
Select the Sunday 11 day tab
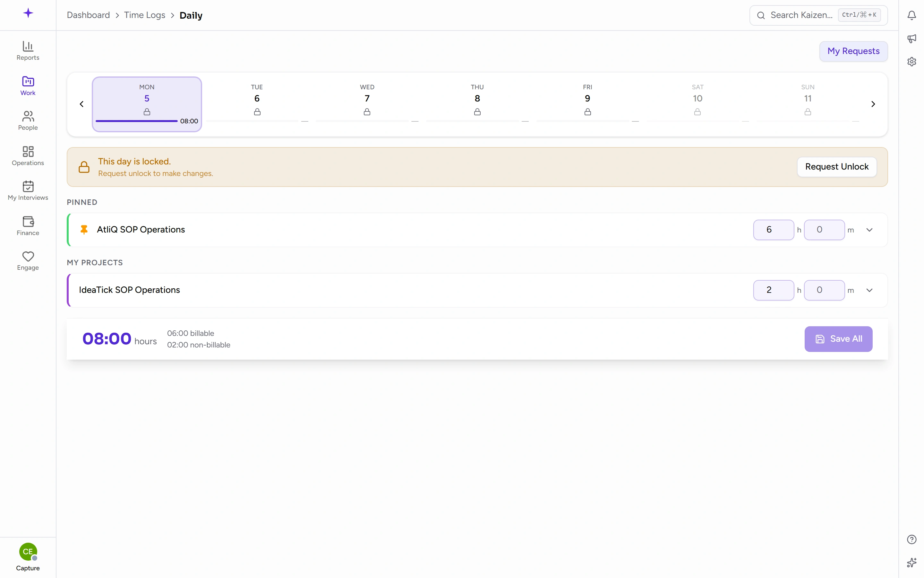(808, 104)
